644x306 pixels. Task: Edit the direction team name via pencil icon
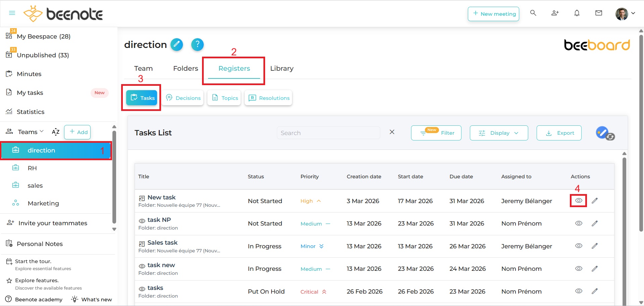click(x=177, y=44)
